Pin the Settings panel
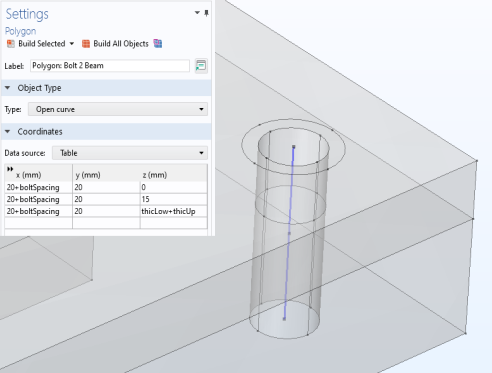Screen dimensions: 492x373 click(x=206, y=13)
